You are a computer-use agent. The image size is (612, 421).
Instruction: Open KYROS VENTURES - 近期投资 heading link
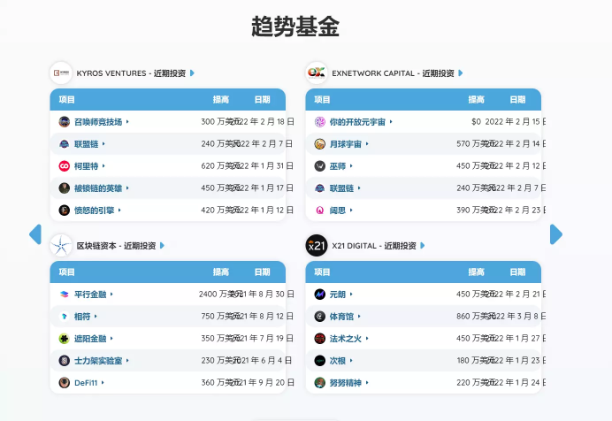click(131, 73)
